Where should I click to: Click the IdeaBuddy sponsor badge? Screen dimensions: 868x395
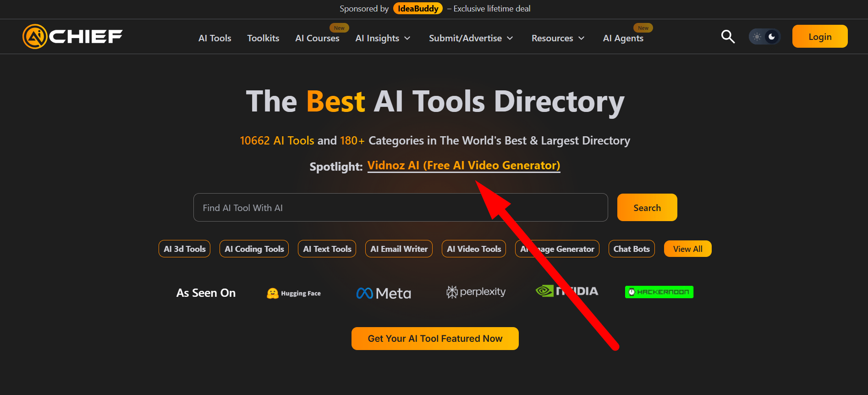point(418,9)
